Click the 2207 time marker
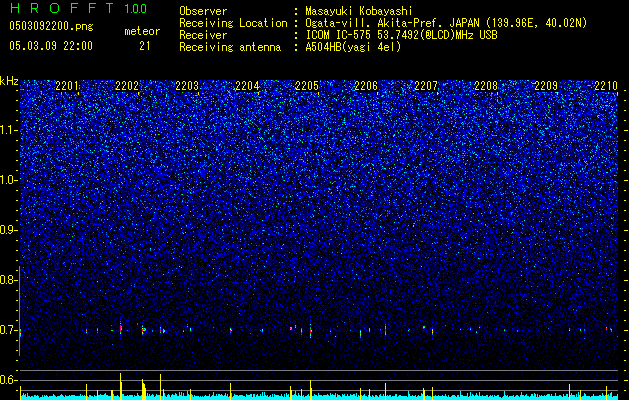This screenshot has width=629, height=400. tap(426, 85)
